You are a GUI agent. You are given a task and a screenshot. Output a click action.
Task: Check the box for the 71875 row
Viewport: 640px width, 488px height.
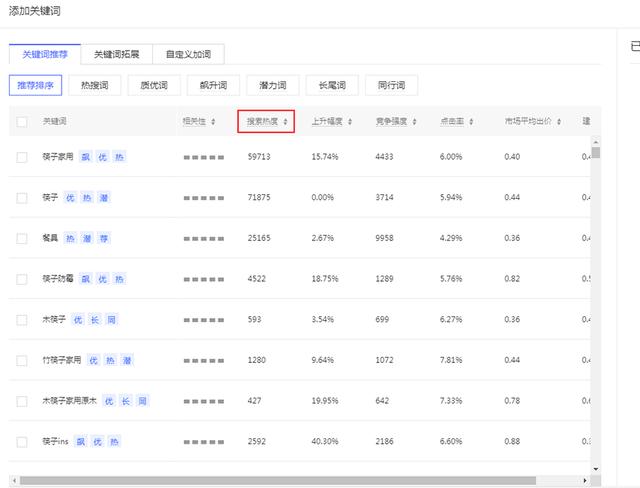(x=22, y=198)
